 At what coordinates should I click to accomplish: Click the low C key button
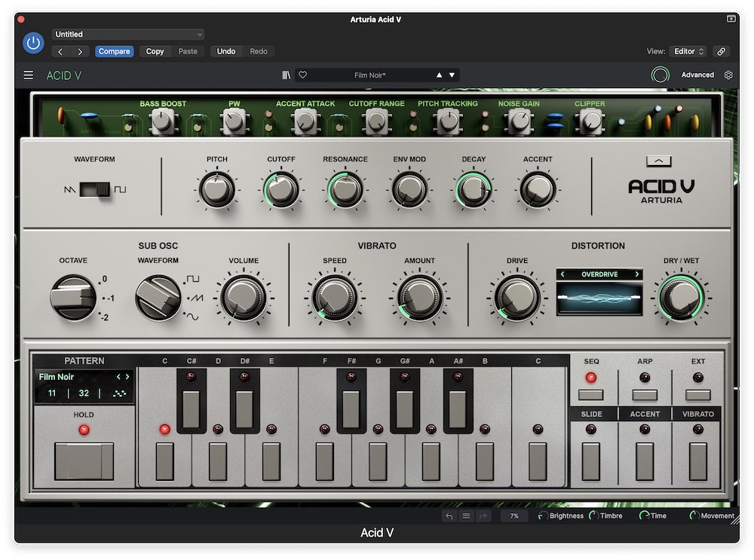coord(164,462)
